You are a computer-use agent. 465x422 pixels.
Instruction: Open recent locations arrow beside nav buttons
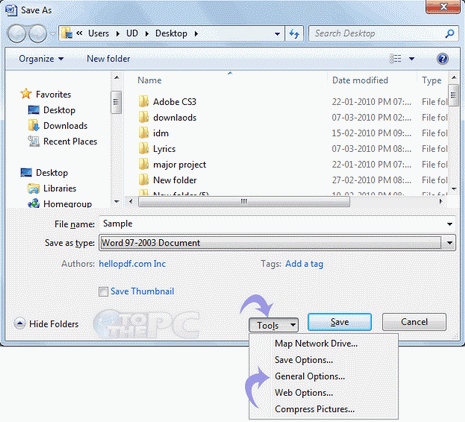pyautogui.click(x=53, y=34)
